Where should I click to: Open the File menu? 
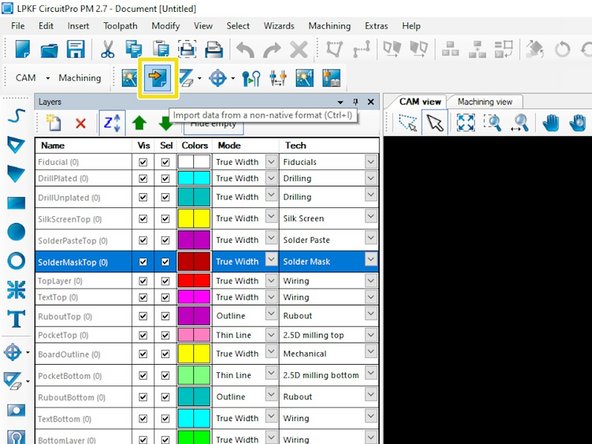click(18, 26)
